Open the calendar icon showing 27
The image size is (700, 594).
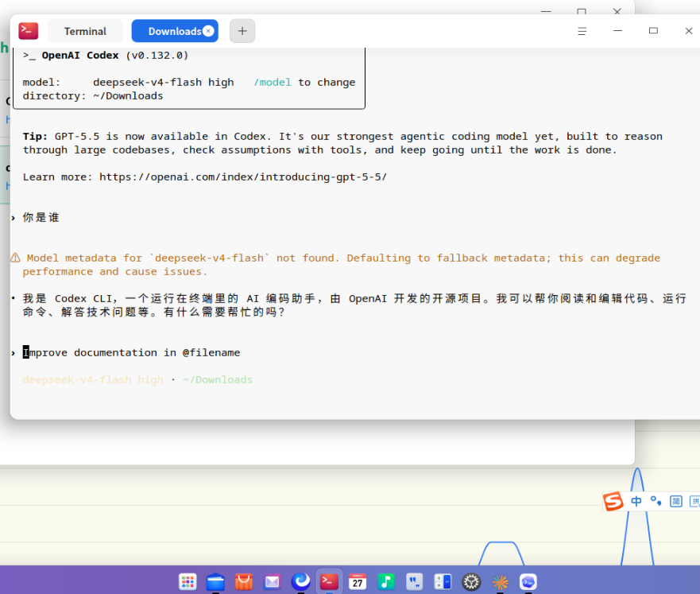click(x=358, y=581)
